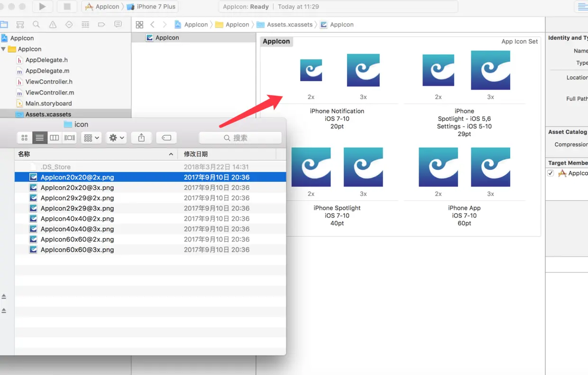Click the AppIcon folder in the jump bar
Image resolution: width=588 pixels, height=375 pixels.
(232, 25)
